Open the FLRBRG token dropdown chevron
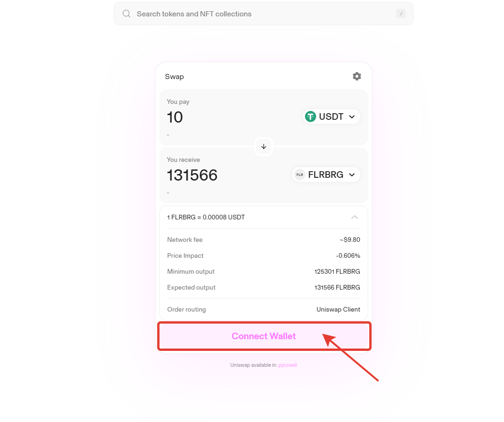504x422 pixels. pyautogui.click(x=352, y=175)
